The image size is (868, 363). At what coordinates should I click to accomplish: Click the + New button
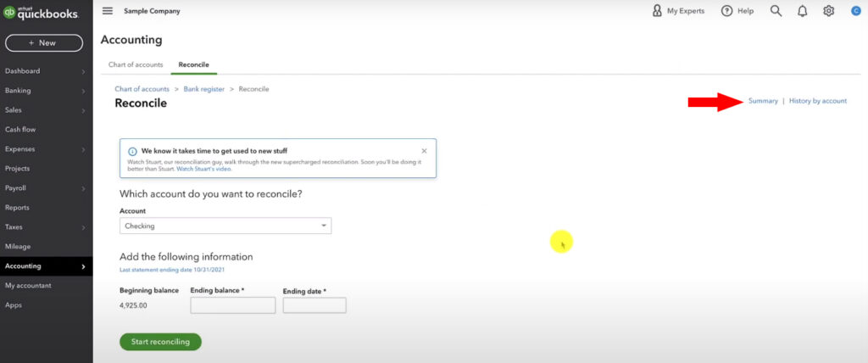coord(44,42)
